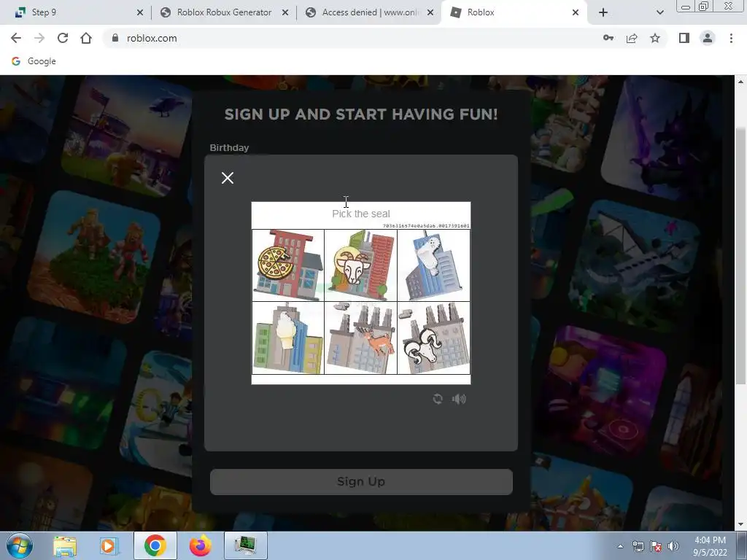The height and width of the screenshot is (560, 747).
Task: View site security lock information
Action: click(x=115, y=38)
